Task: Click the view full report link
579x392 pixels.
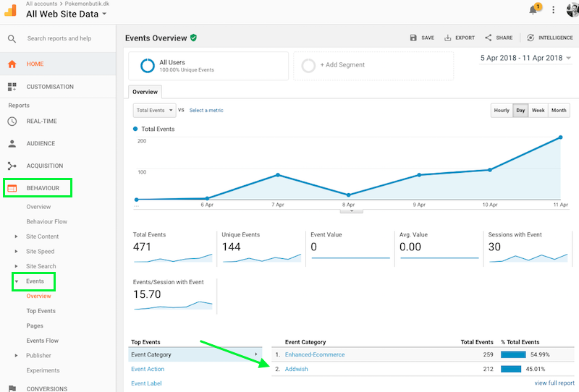Action: [554, 383]
